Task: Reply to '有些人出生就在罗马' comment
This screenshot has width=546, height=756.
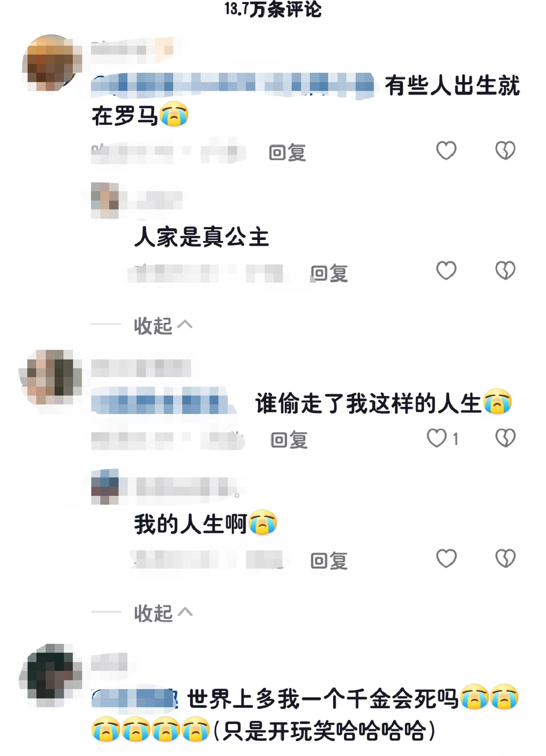Action: pos(287,153)
